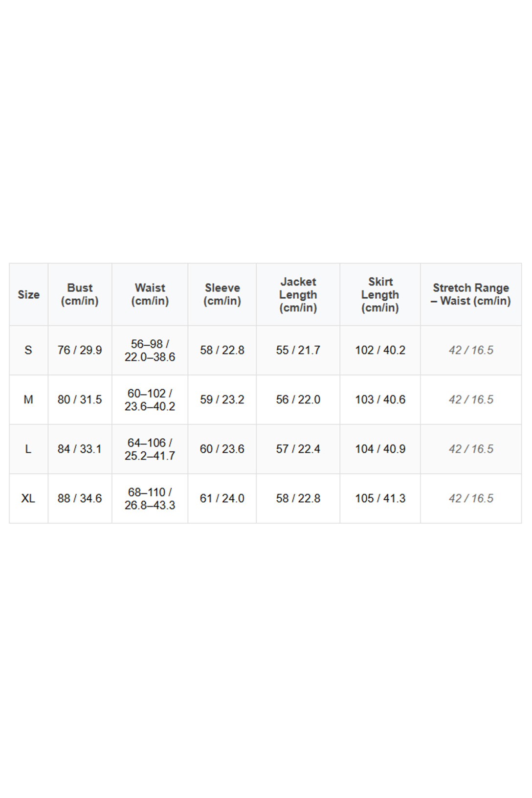This screenshot has height=798, width=532.
Task: Select the 55 / 21.7 jacket length cell
Action: [x=298, y=350]
